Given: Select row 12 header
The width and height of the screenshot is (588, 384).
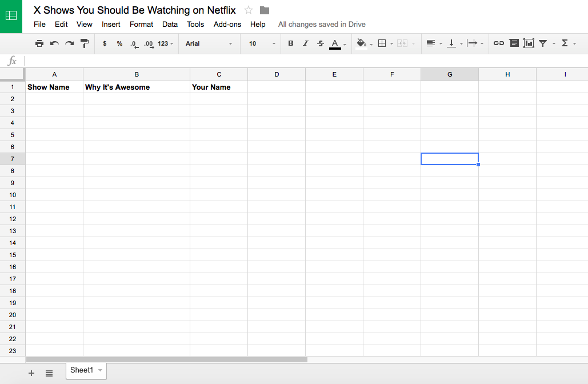Looking at the screenshot, I should click(x=13, y=219).
